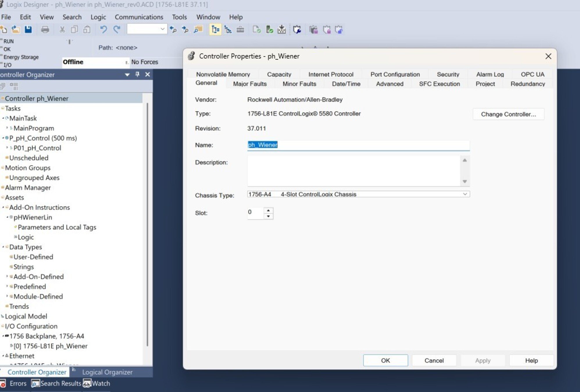Undo the last action

click(103, 30)
